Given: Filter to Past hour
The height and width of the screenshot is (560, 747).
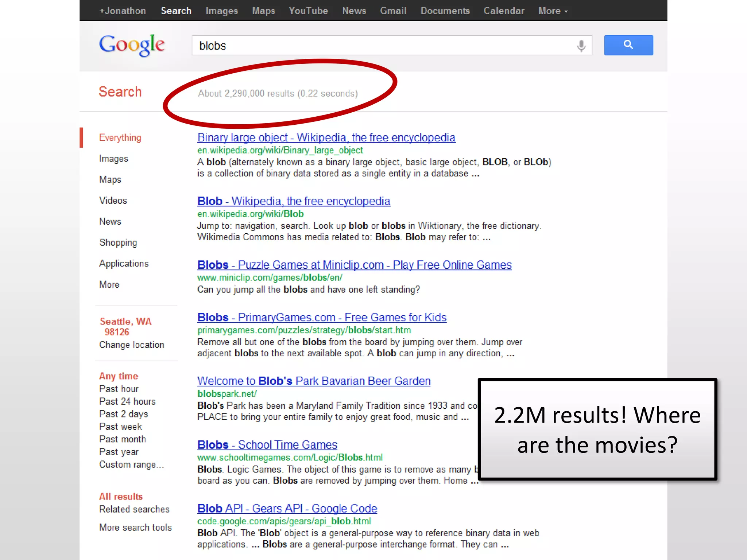Looking at the screenshot, I should pos(119,389).
